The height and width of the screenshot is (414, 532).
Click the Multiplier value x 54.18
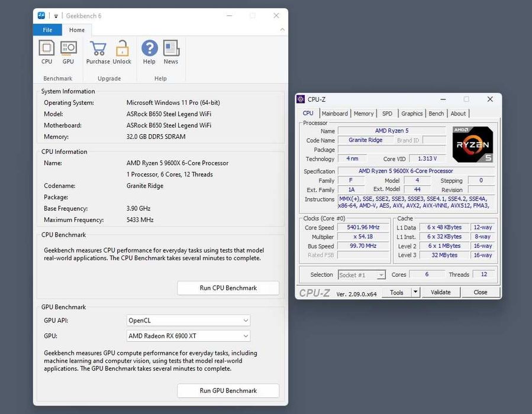coord(363,237)
